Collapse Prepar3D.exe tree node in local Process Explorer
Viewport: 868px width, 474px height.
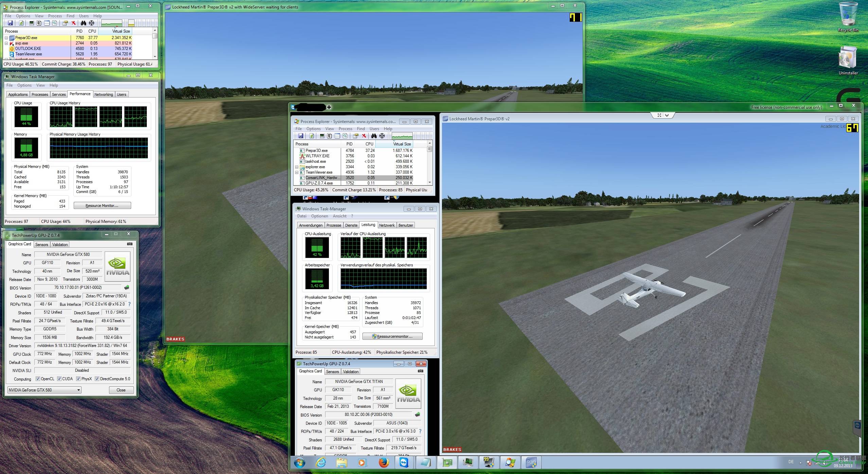pos(6,38)
